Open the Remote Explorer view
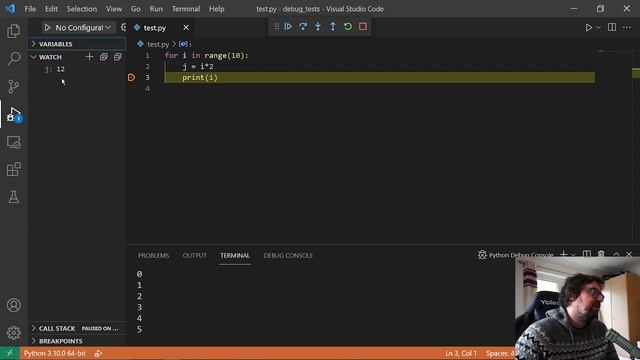The height and width of the screenshot is (360, 640). click(13, 142)
